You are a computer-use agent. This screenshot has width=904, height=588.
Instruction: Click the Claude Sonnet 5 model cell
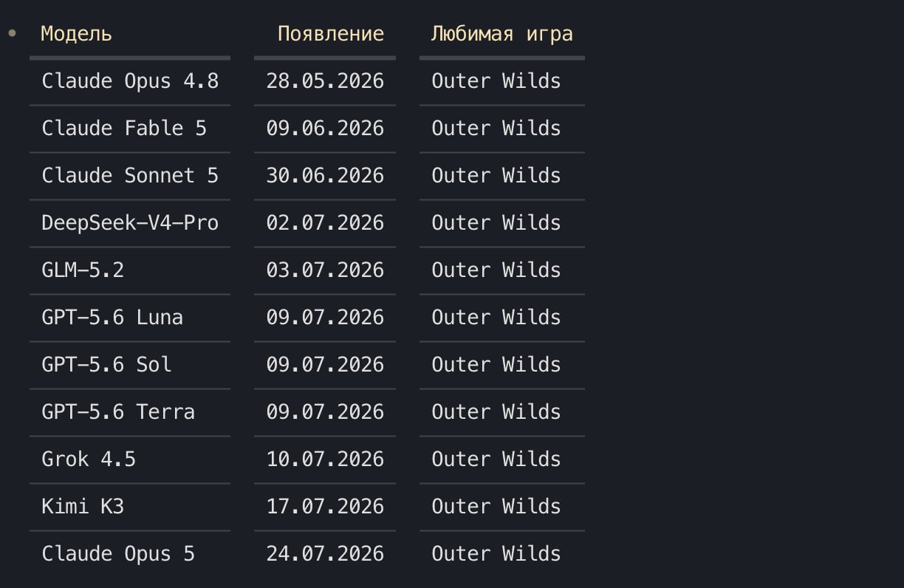[x=130, y=176]
